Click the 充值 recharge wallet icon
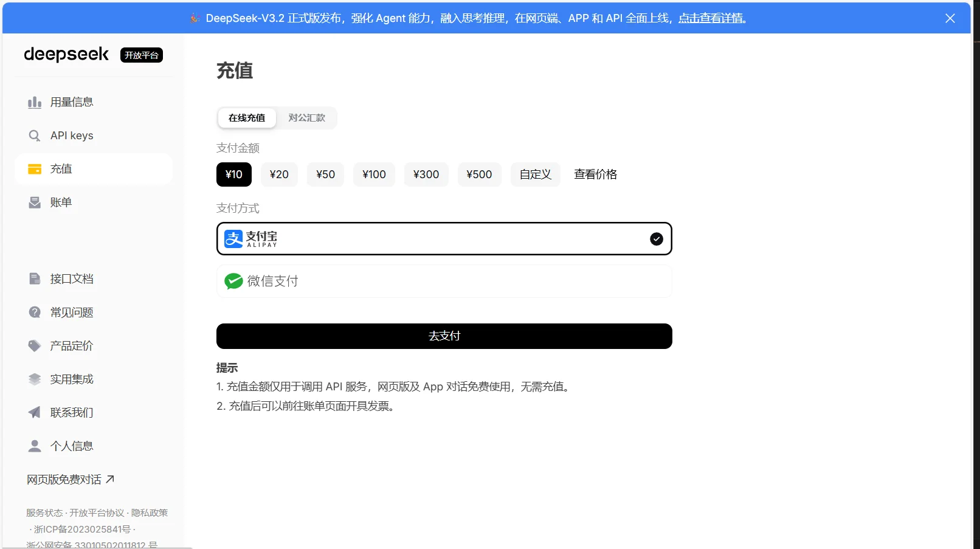 click(x=35, y=169)
